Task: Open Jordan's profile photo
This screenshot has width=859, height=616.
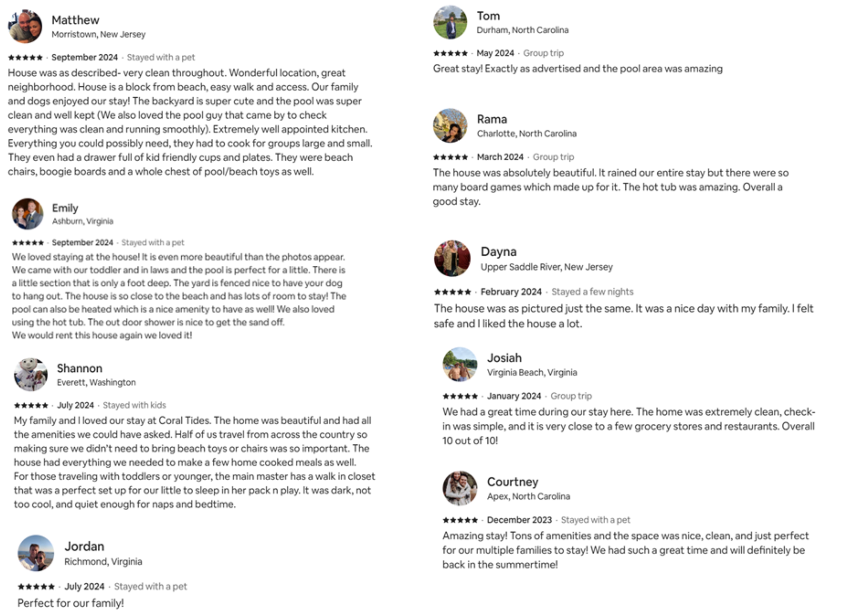Action: pos(36,553)
